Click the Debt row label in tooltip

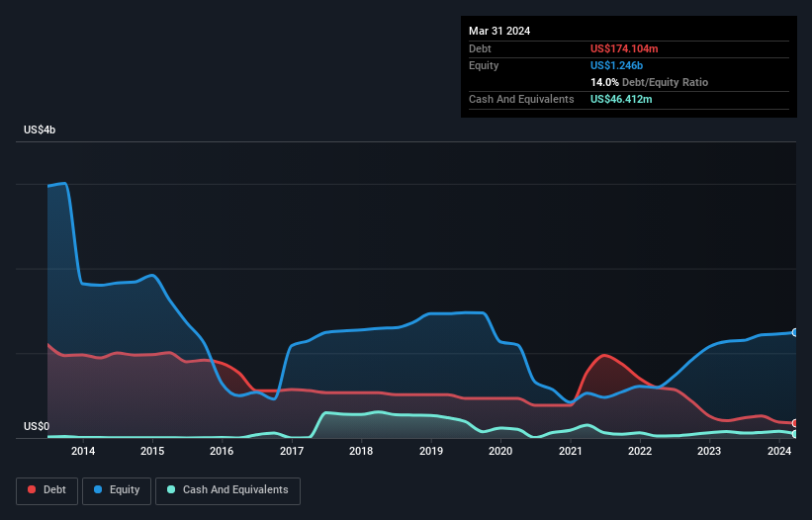pyautogui.click(x=480, y=48)
